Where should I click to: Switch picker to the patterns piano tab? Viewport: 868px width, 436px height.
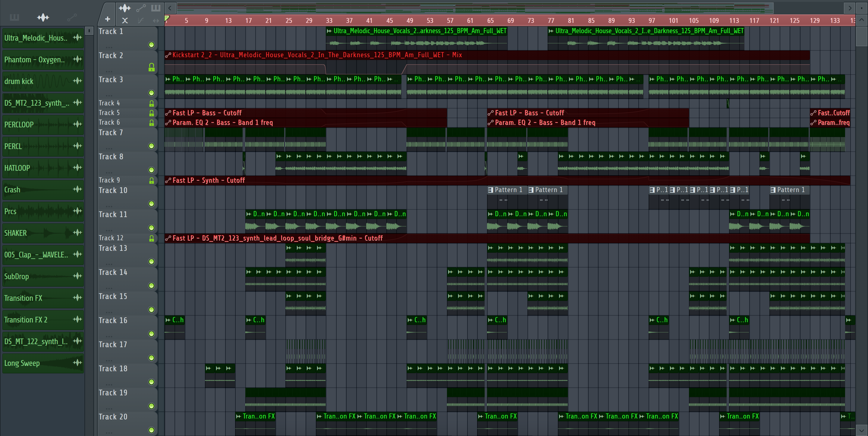[x=14, y=17]
